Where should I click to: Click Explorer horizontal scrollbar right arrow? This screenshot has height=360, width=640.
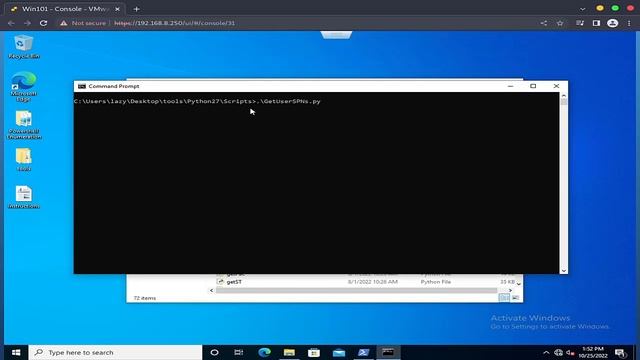510,290
